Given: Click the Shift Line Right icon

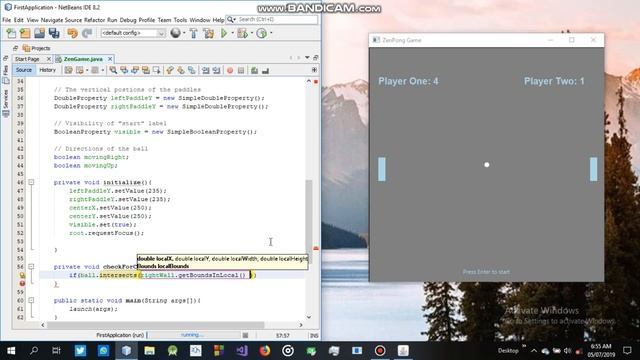Looking at the screenshot, I should point(216,70).
